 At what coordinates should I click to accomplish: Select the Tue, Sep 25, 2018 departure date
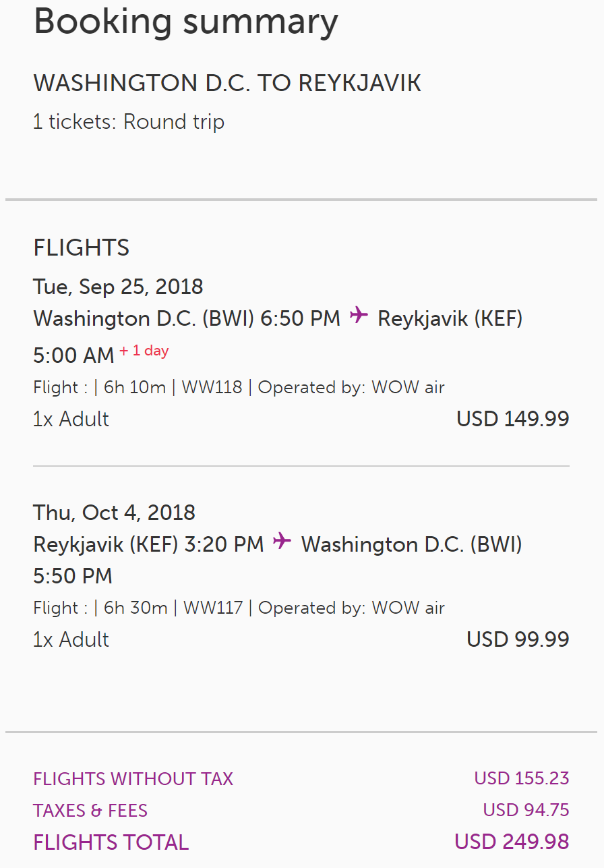[118, 287]
